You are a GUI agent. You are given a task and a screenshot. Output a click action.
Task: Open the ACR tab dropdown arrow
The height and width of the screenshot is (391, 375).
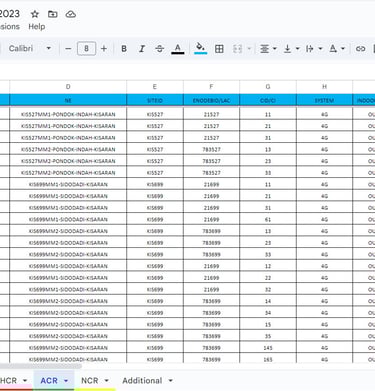click(66, 381)
